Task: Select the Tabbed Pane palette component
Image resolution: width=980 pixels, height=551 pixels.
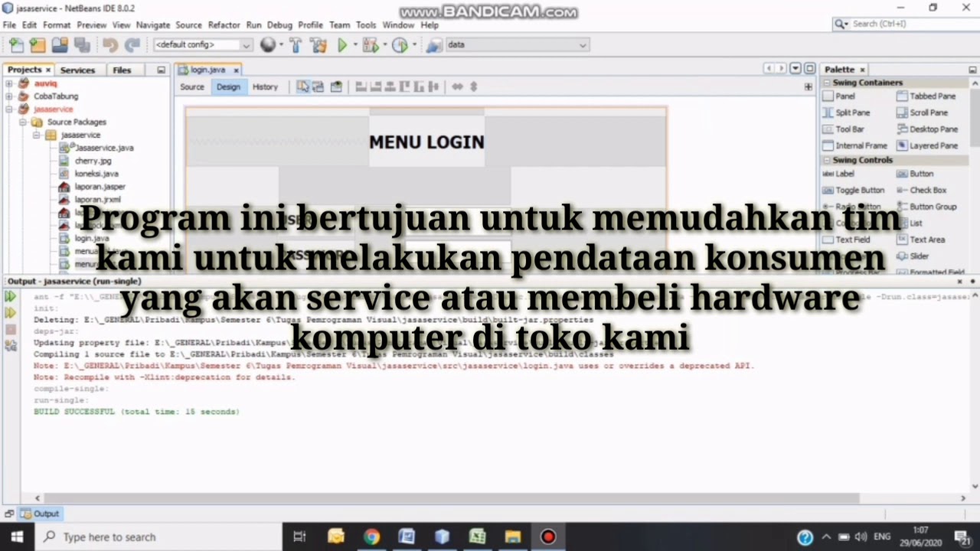Action: (x=926, y=96)
